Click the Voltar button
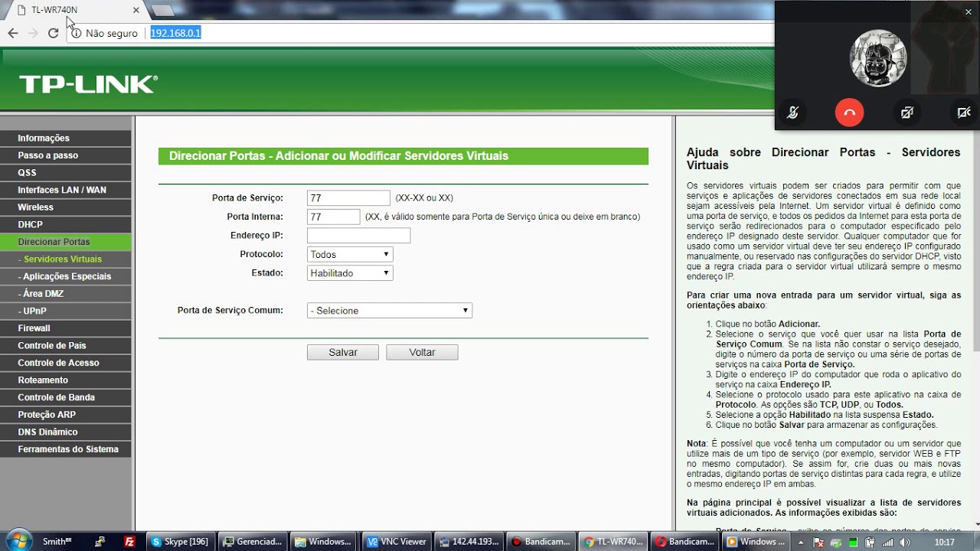980x551 pixels. click(x=422, y=352)
